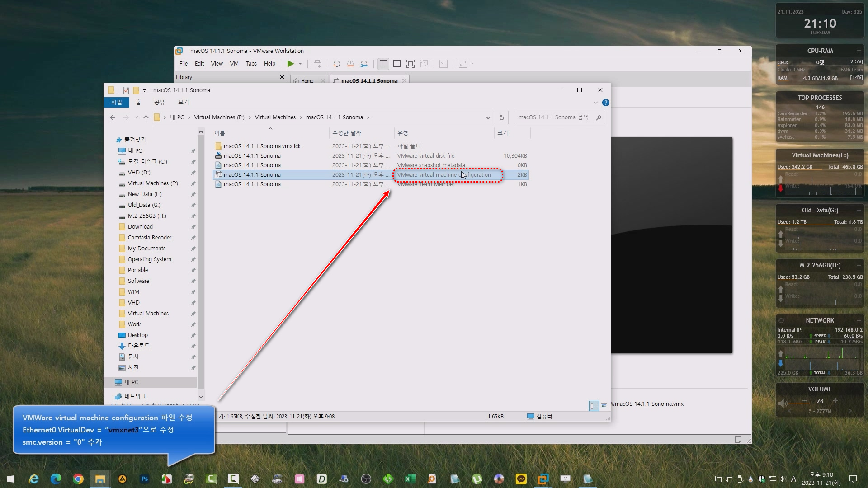
Task: Sort files by the 유형 column header
Action: click(444, 133)
